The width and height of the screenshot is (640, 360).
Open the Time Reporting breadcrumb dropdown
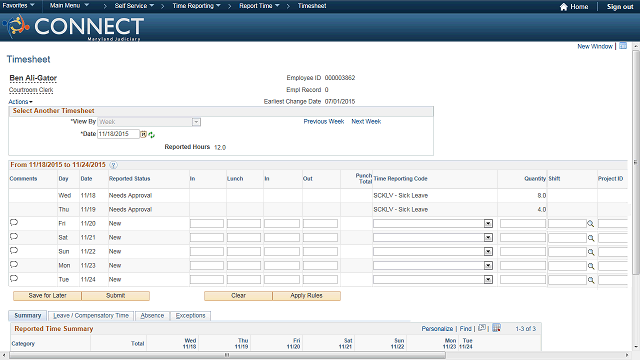click(x=196, y=6)
